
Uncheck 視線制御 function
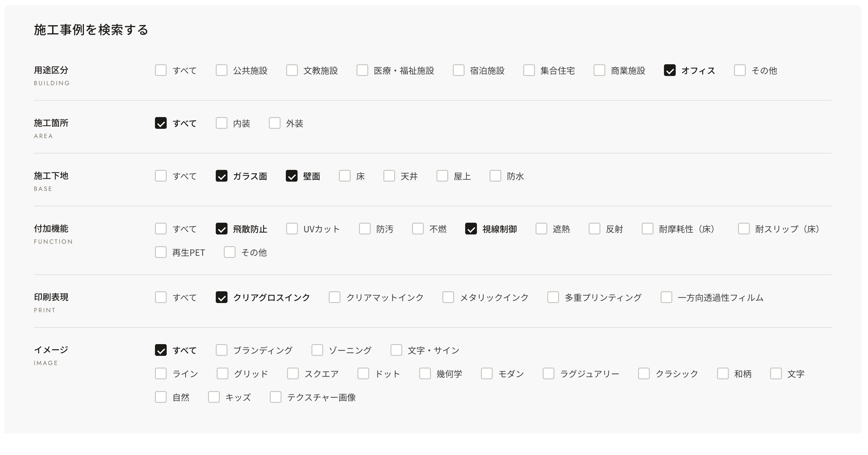[471, 229]
